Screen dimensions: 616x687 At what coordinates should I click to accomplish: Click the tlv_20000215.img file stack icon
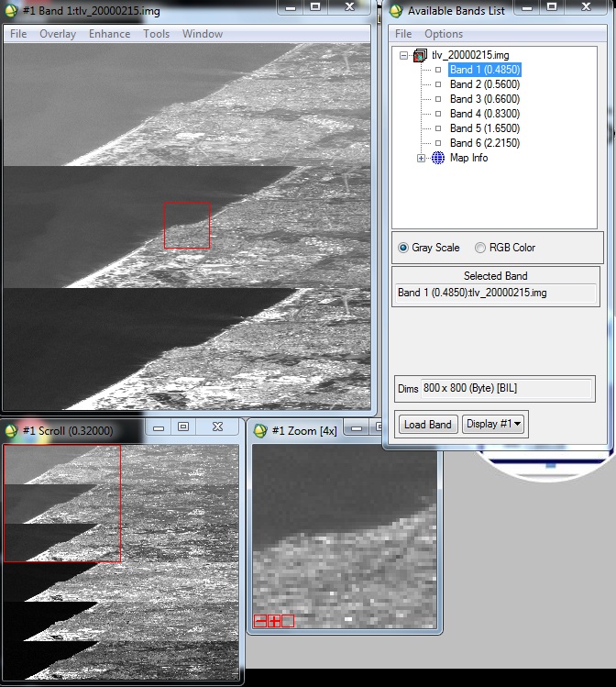[420, 55]
